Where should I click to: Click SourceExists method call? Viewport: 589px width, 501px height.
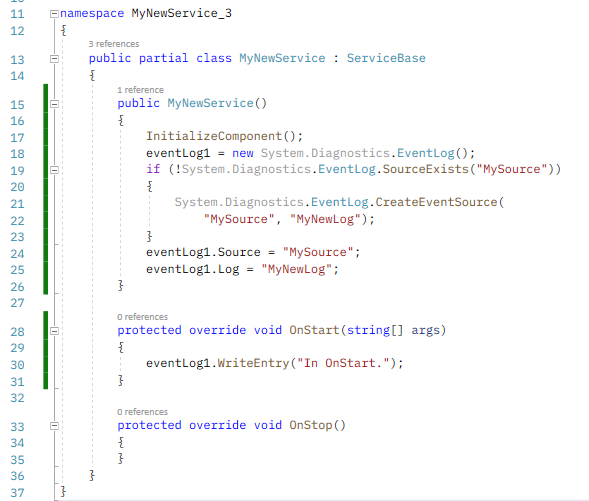pos(426,169)
